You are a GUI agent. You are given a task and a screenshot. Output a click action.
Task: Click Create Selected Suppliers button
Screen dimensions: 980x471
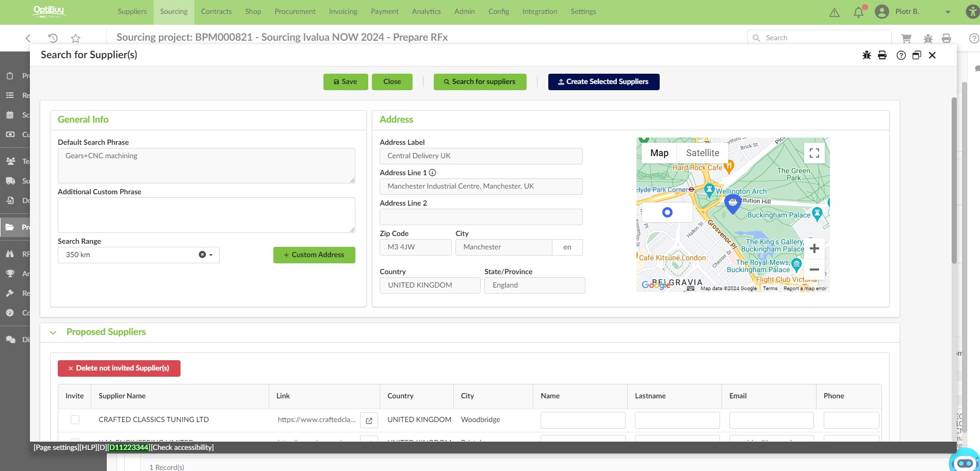click(603, 82)
